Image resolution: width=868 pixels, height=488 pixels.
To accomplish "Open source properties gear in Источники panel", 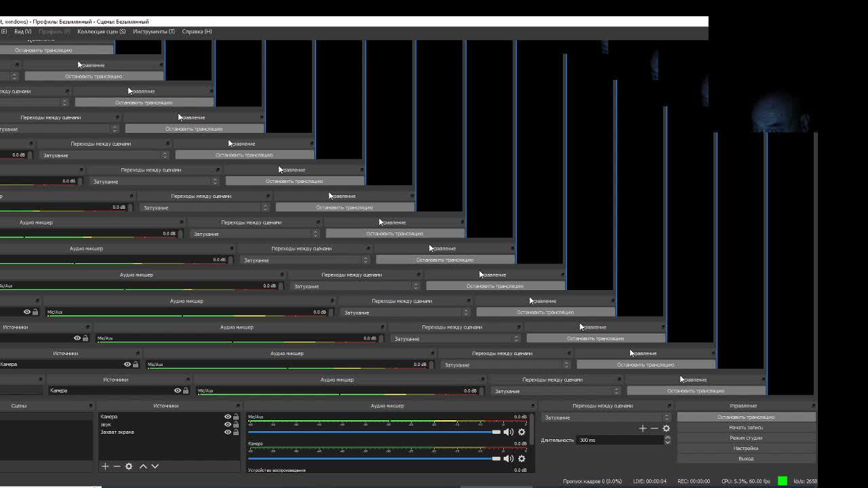I will point(129,466).
